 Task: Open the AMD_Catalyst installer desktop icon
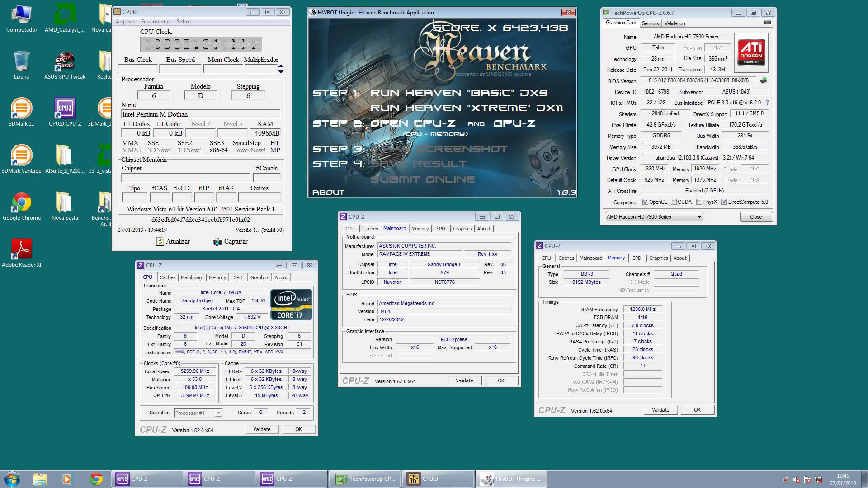click(65, 18)
